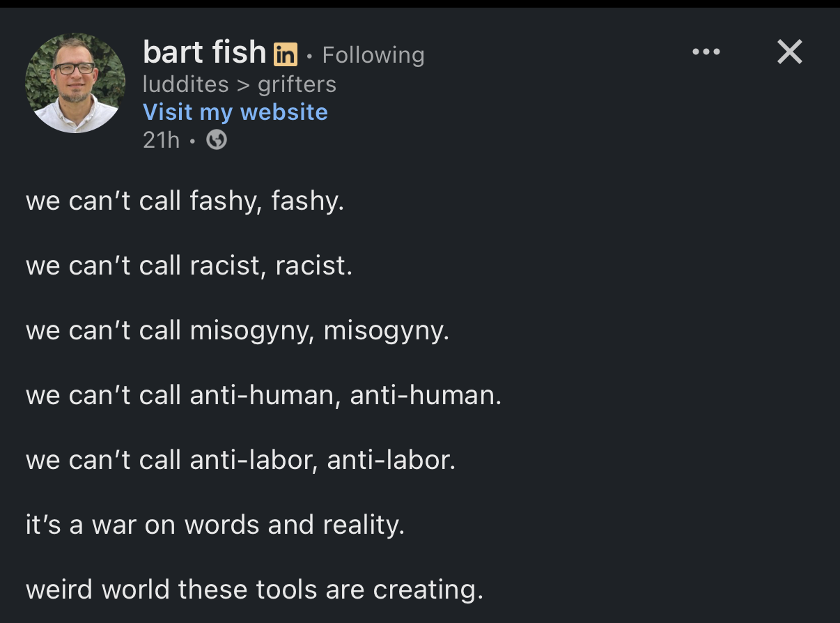Image resolution: width=840 pixels, height=623 pixels.
Task: Tap the line about anti-human
Action: tap(263, 395)
